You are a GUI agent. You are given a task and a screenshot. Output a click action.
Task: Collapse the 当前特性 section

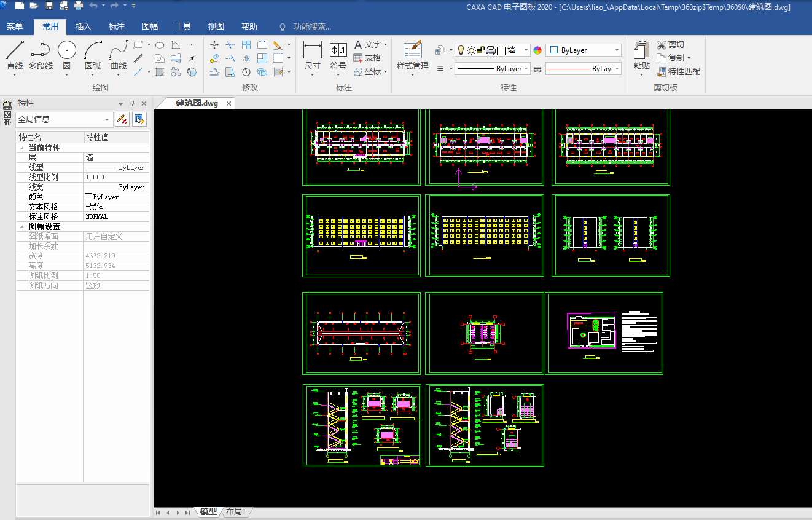point(23,148)
